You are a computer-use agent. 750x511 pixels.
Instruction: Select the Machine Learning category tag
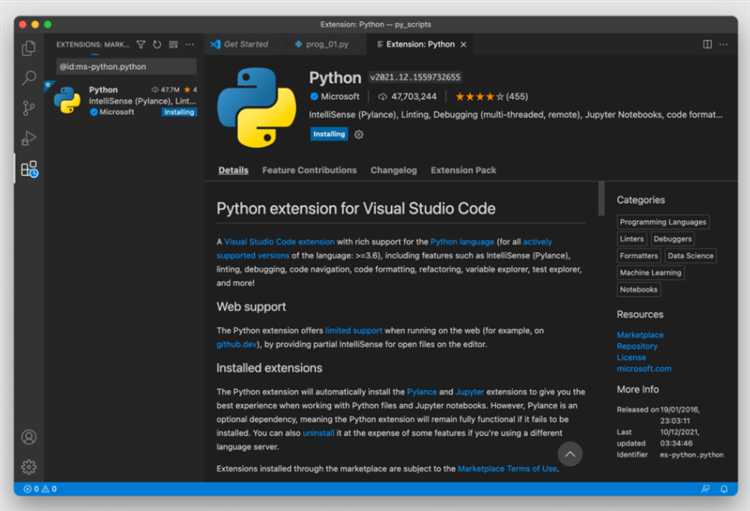[x=651, y=273]
